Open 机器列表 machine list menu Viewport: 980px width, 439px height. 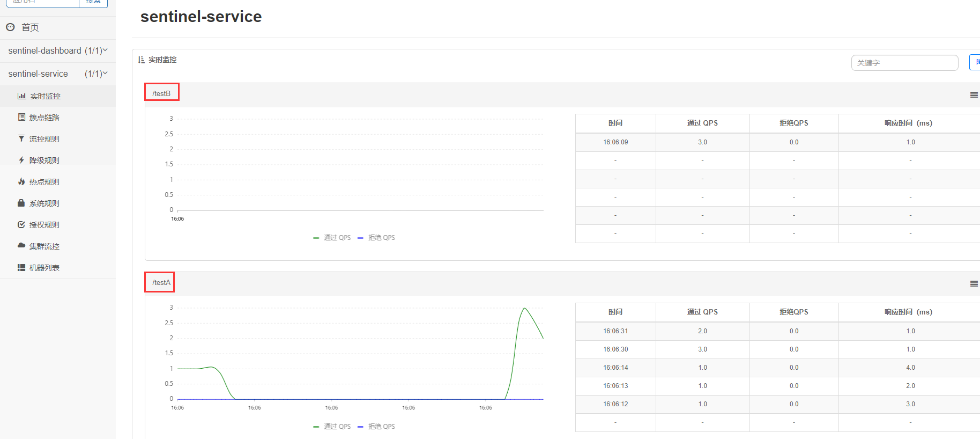(44, 268)
